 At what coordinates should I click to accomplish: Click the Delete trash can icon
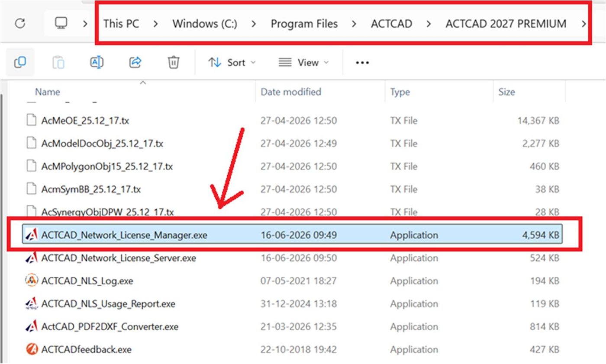click(174, 63)
